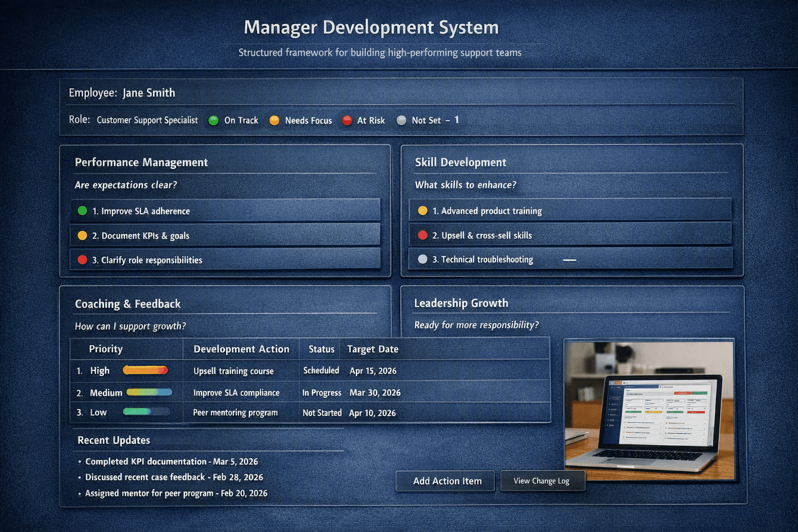Open the laptop dashboard thumbnail image
Viewport: 798px width, 532px height.
(x=649, y=409)
